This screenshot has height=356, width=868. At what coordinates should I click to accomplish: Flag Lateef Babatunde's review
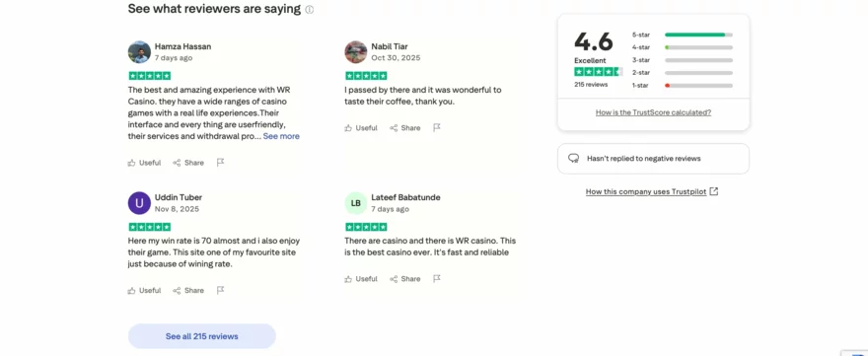(437, 278)
